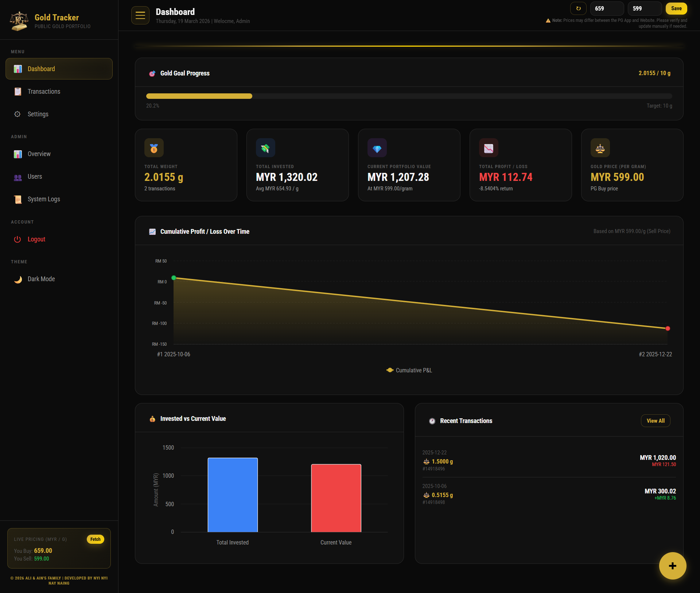Click the Fetch button for live pricing
This screenshot has height=593, width=700.
click(x=95, y=539)
